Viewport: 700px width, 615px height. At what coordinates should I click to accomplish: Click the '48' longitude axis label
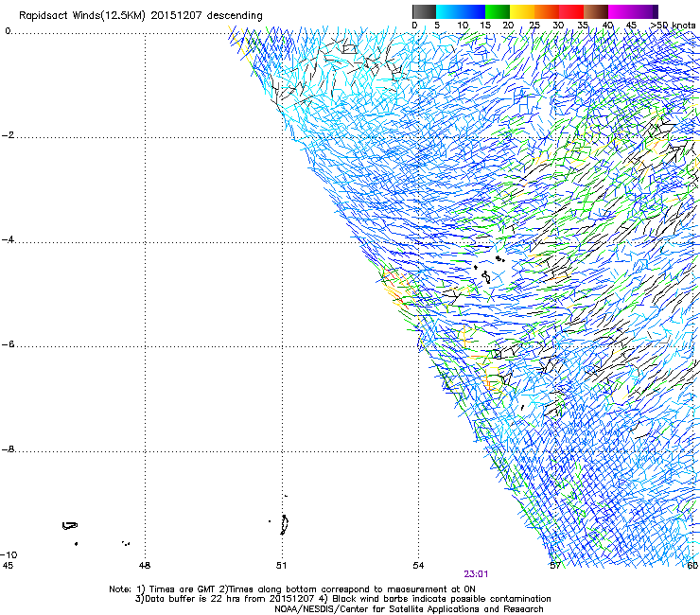pyautogui.click(x=145, y=566)
